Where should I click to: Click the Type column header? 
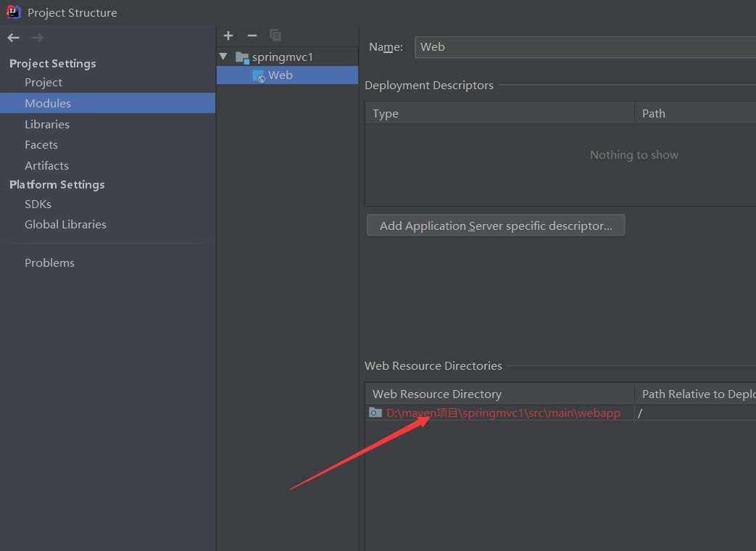(x=499, y=113)
